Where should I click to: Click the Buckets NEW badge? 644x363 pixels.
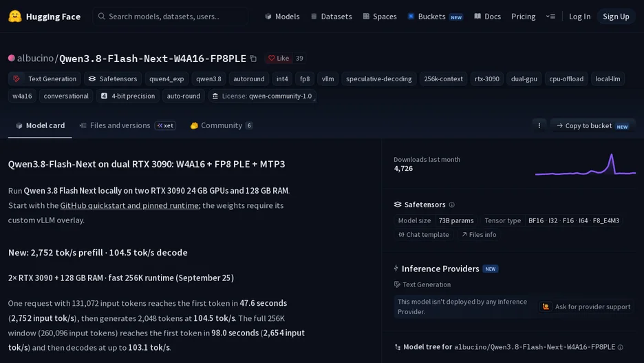tap(456, 17)
